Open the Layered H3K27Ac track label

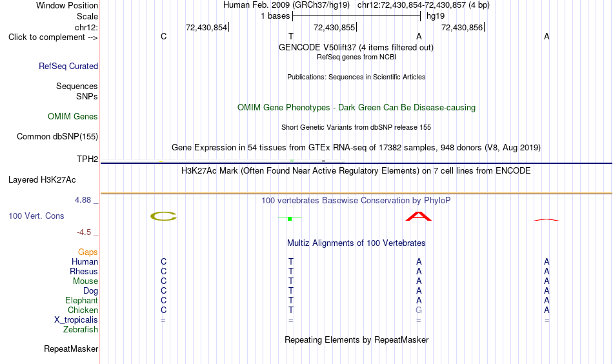pos(42,180)
